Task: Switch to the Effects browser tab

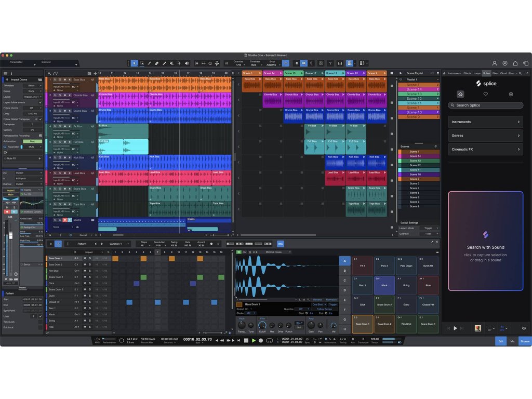Action: (x=467, y=73)
